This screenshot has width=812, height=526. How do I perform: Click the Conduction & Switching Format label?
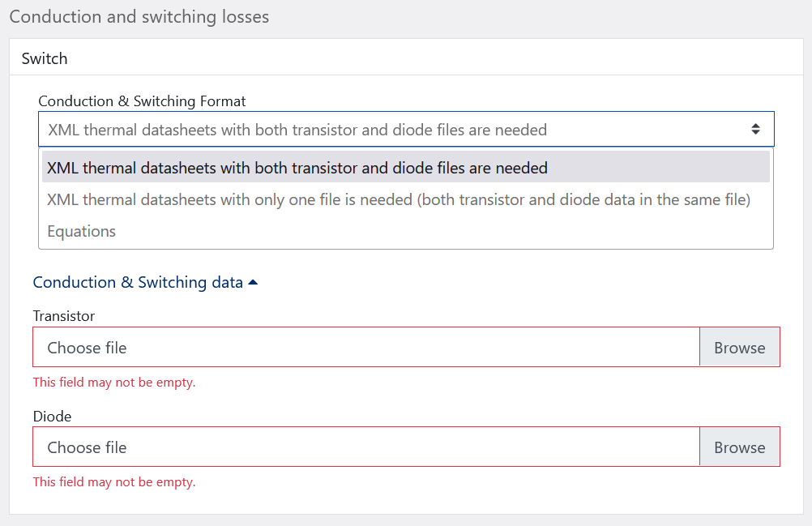(x=142, y=101)
